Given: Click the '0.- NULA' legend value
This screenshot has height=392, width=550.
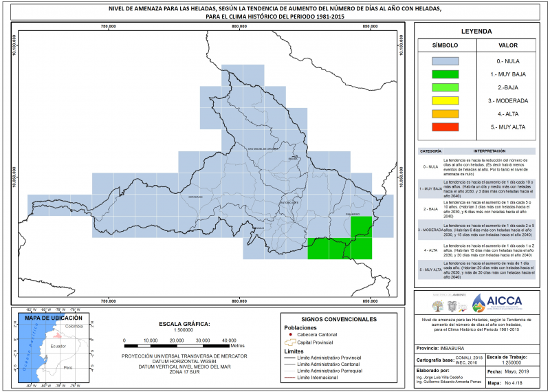Looking at the screenshot, I should (508, 61).
